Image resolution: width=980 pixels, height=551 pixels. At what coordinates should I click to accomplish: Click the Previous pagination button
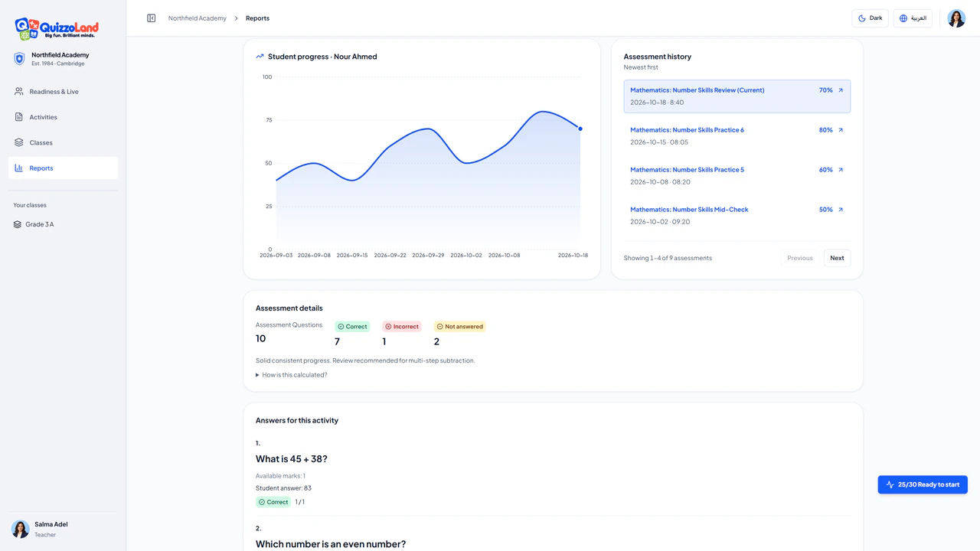[800, 258]
